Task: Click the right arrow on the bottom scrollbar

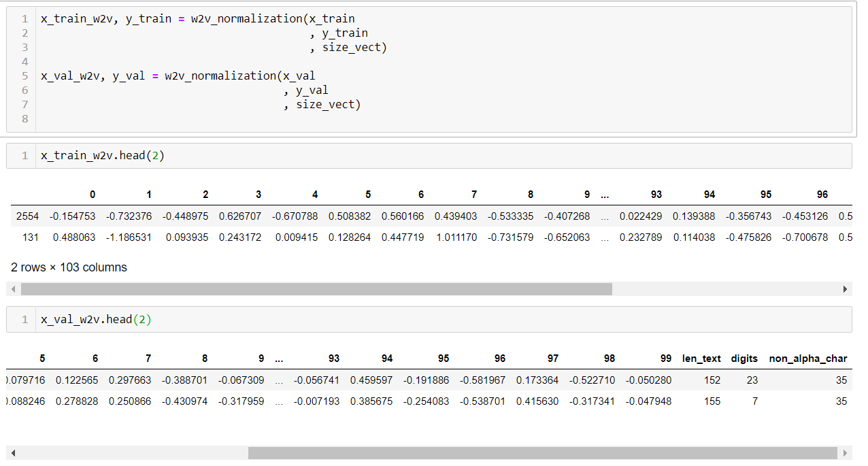Action: 846,452
